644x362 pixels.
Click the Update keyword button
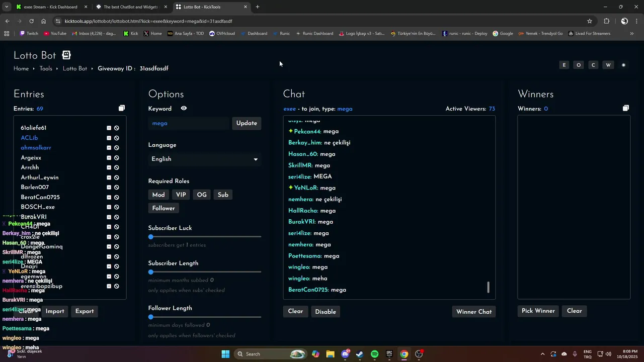pyautogui.click(x=247, y=123)
